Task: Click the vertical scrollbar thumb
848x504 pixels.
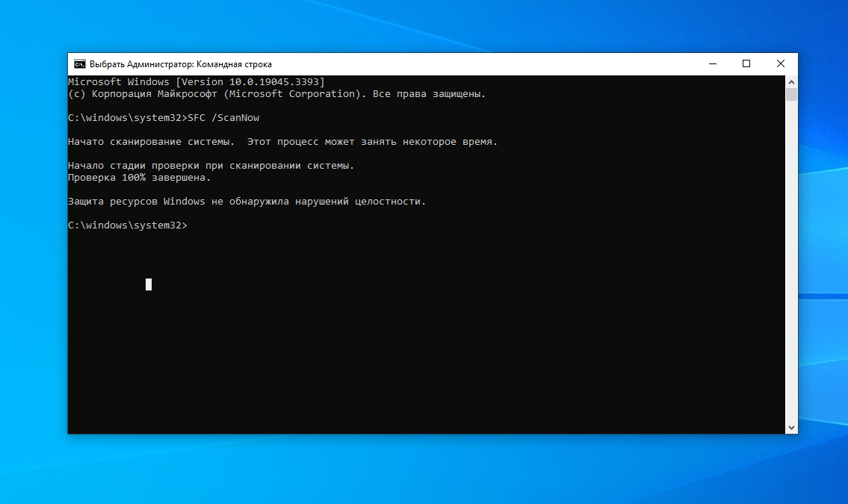Action: point(791,95)
